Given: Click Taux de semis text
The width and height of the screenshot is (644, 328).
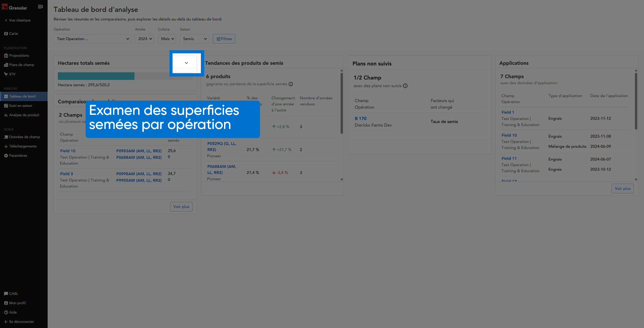Looking at the screenshot, I should 444,122.
